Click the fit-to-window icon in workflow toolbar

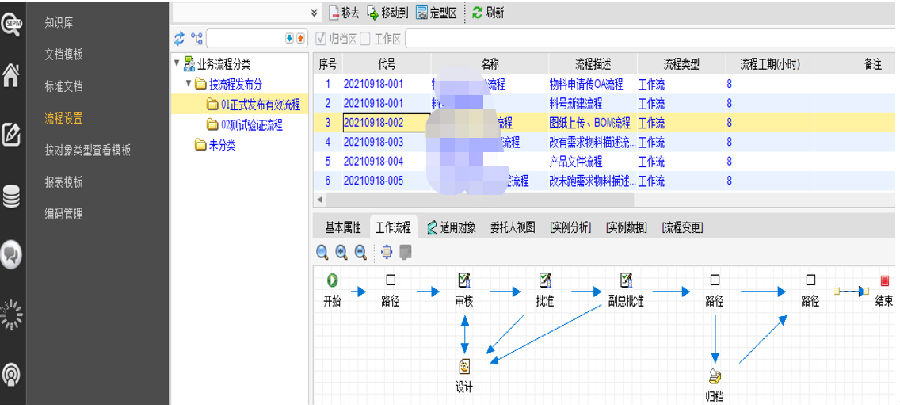coord(387,251)
